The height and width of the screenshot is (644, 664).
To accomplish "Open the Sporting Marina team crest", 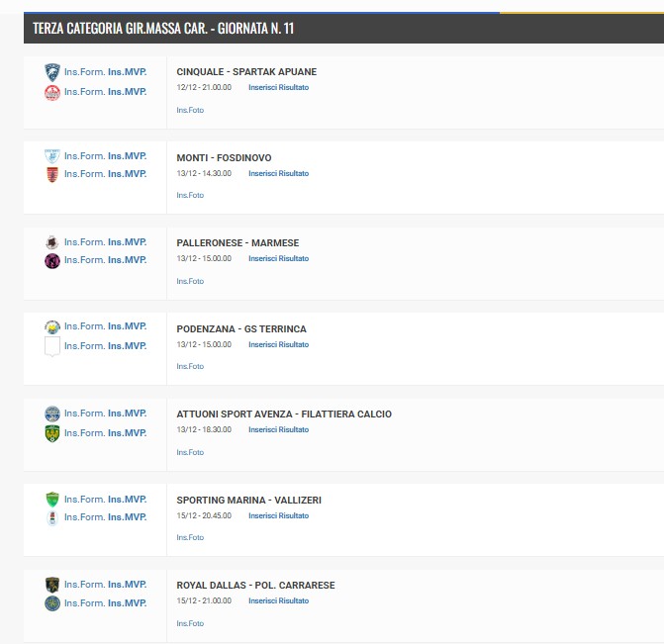I will 52,499.
